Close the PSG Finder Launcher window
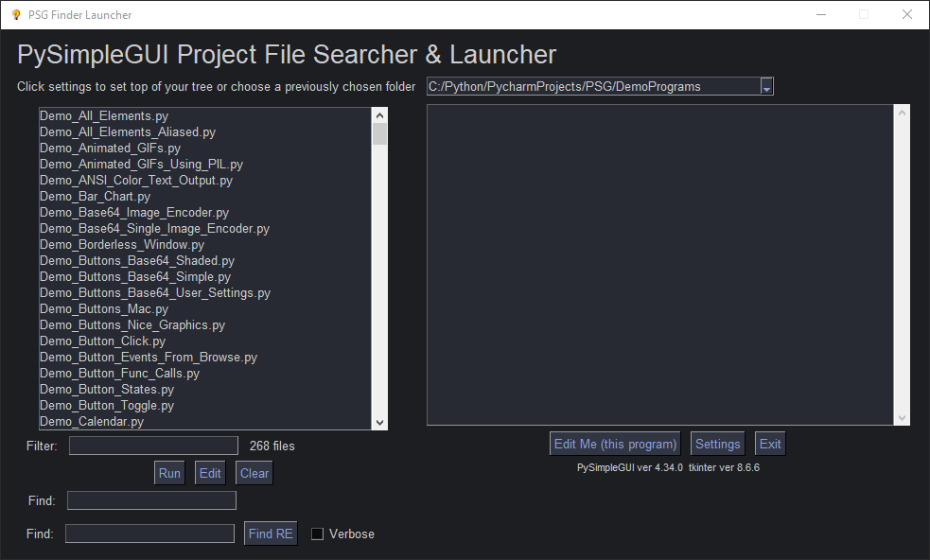Image resolution: width=930 pixels, height=560 pixels. (907, 15)
